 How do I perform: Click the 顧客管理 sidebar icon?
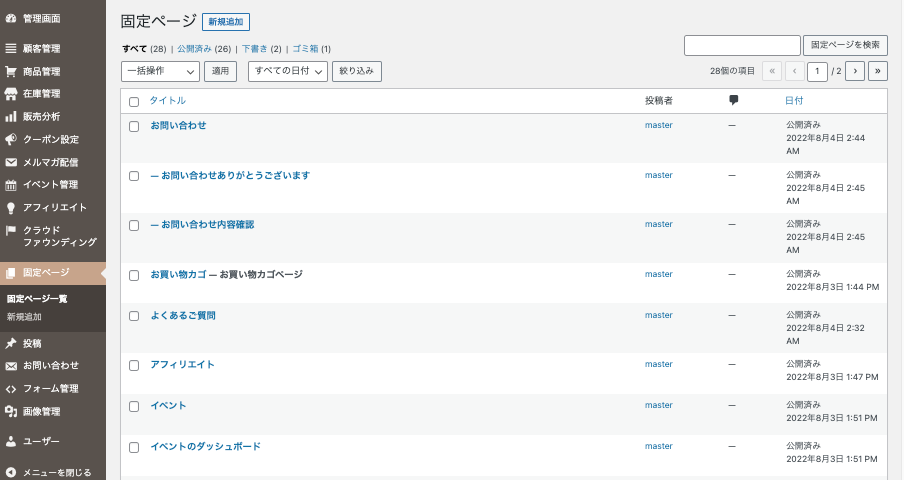[x=11, y=48]
